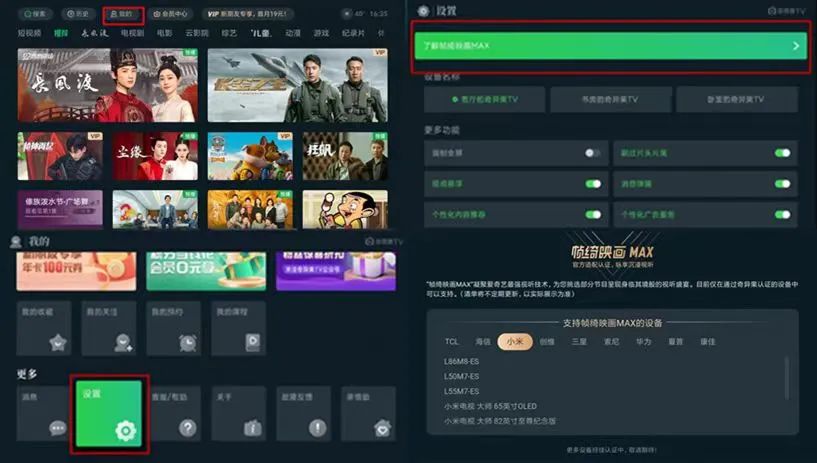Open the 年卡100元 promo banner

[77, 271]
